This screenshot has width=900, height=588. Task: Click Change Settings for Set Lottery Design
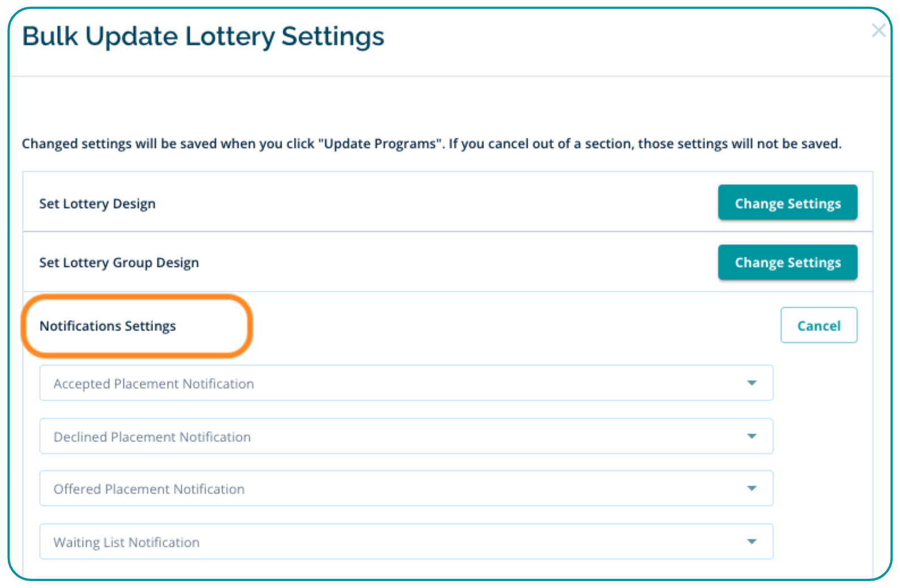click(x=787, y=203)
